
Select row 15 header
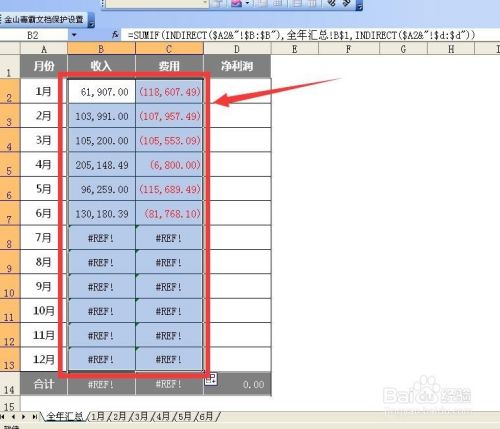click(10, 404)
